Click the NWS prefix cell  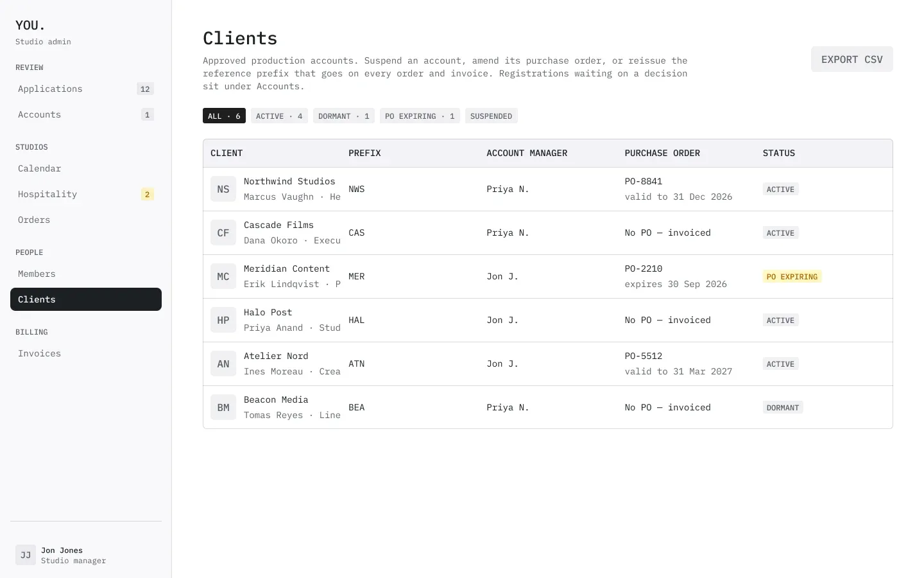(357, 189)
